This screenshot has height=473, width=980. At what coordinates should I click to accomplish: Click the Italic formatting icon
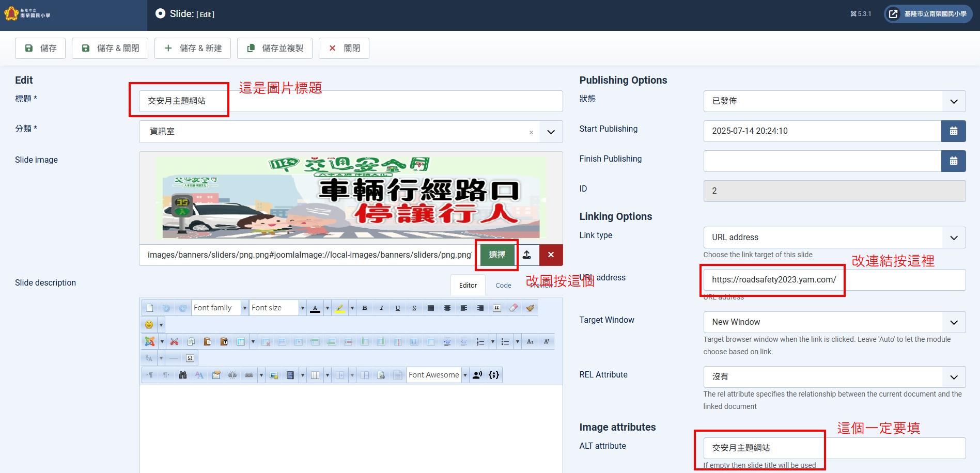pyautogui.click(x=381, y=308)
